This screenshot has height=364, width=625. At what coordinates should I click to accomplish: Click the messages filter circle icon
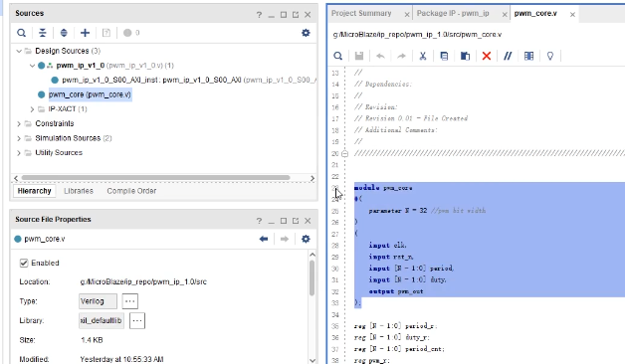(x=127, y=33)
